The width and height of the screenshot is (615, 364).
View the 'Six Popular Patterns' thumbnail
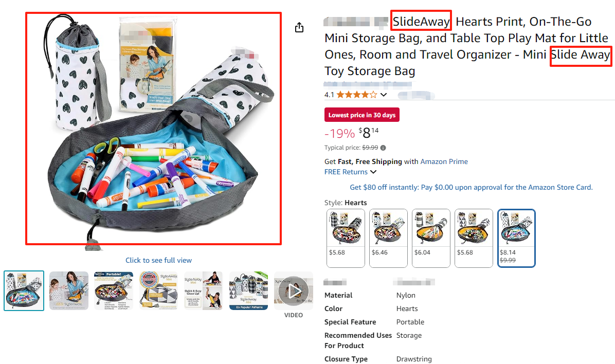(248, 291)
